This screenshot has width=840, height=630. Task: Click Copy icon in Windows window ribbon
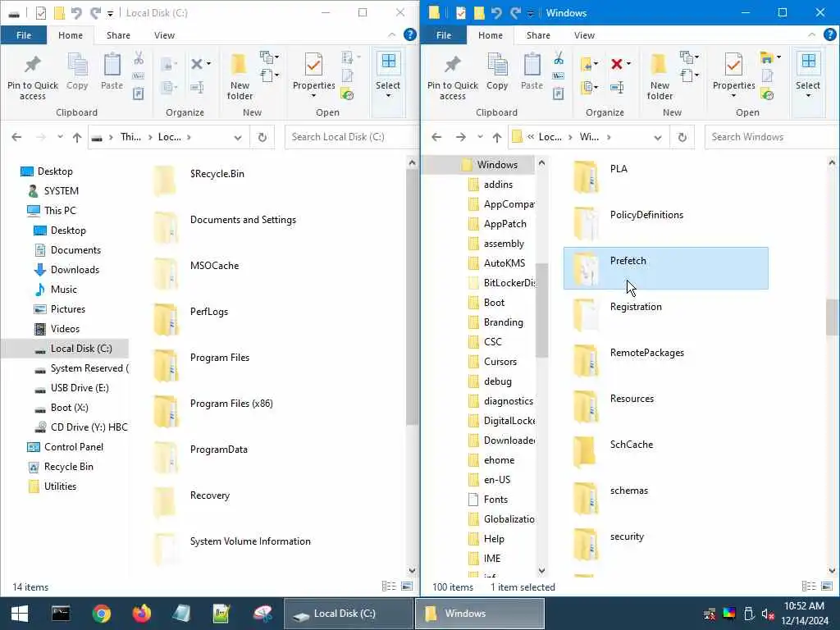[x=496, y=72]
